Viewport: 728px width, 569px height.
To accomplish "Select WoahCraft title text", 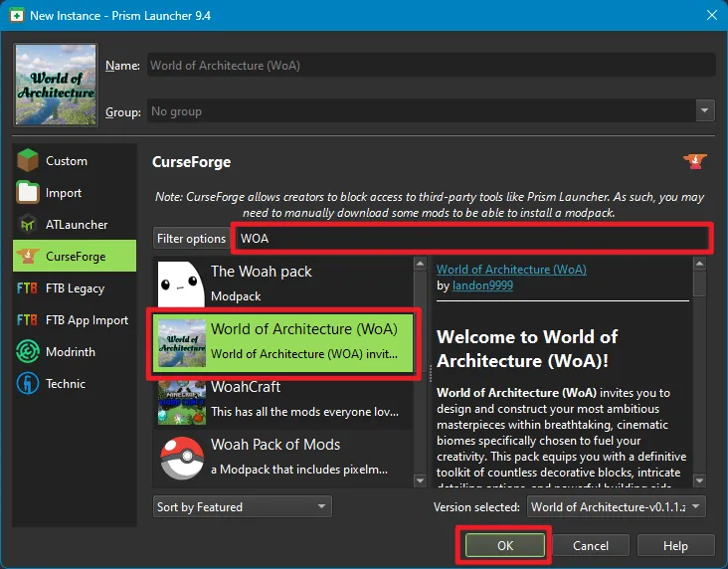I will point(246,386).
